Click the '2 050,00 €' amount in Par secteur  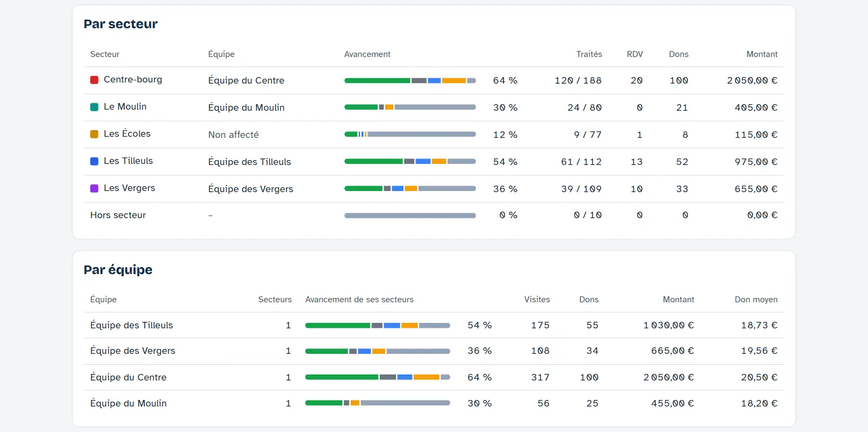pyautogui.click(x=752, y=80)
